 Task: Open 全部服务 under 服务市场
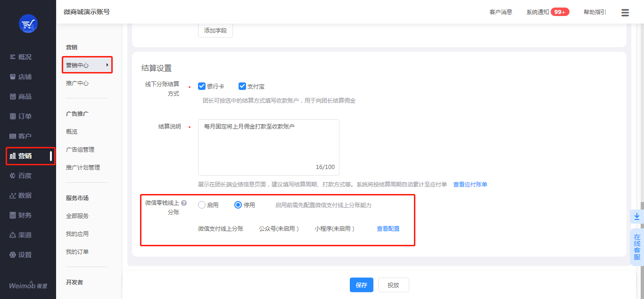(x=77, y=216)
